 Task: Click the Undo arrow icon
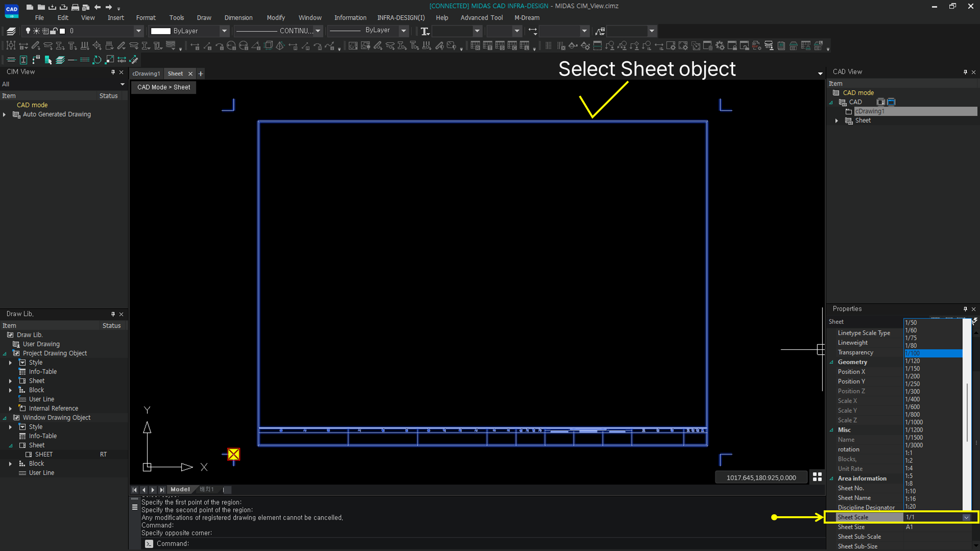coord(98,7)
